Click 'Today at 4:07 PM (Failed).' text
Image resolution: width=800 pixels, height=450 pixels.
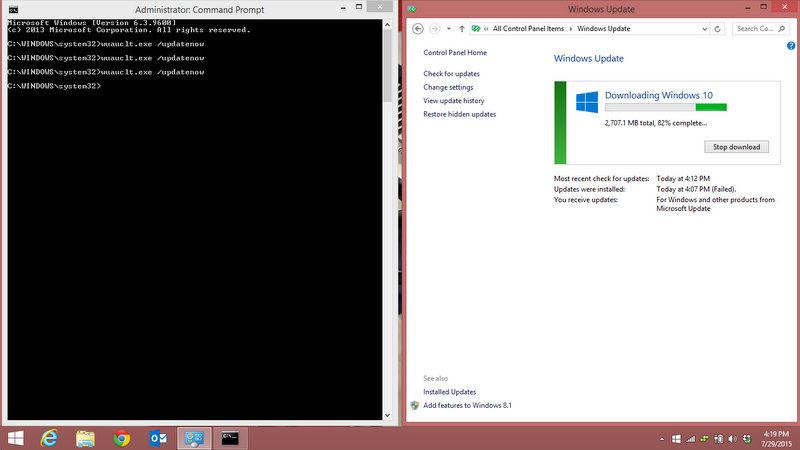pyautogui.click(x=696, y=189)
